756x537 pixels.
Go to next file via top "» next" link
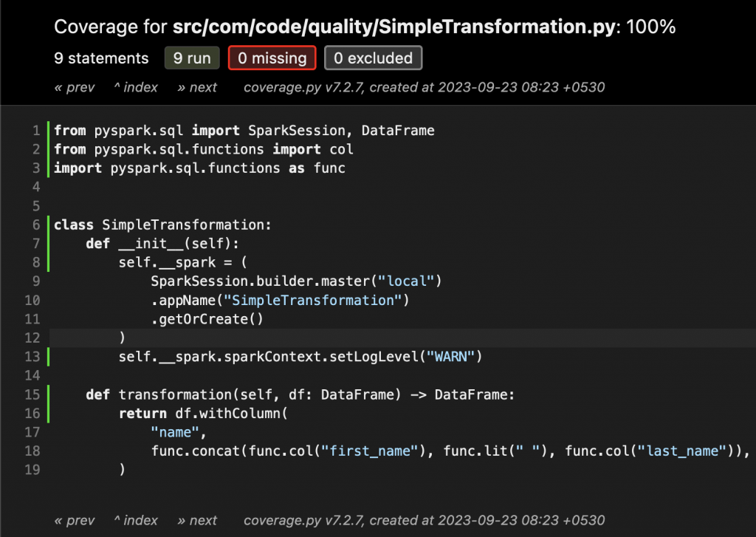197,87
